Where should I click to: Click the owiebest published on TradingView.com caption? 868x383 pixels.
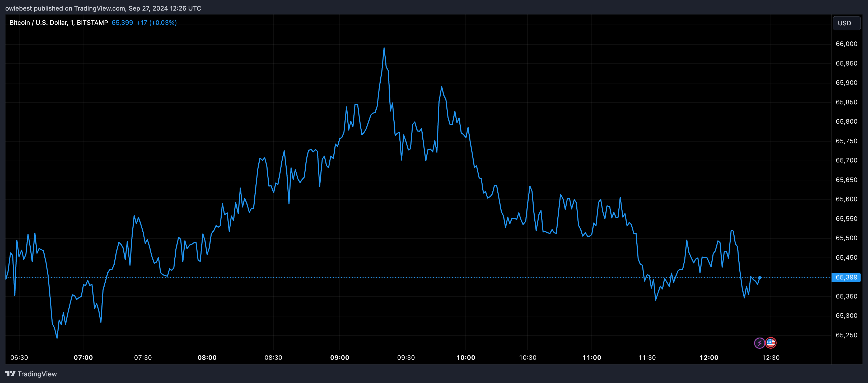tap(103, 8)
